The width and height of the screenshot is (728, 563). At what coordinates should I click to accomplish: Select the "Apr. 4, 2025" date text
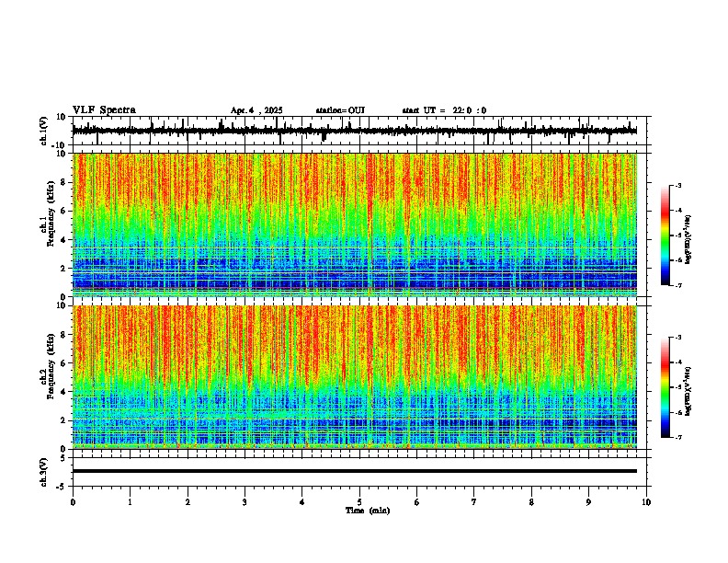[x=256, y=110]
